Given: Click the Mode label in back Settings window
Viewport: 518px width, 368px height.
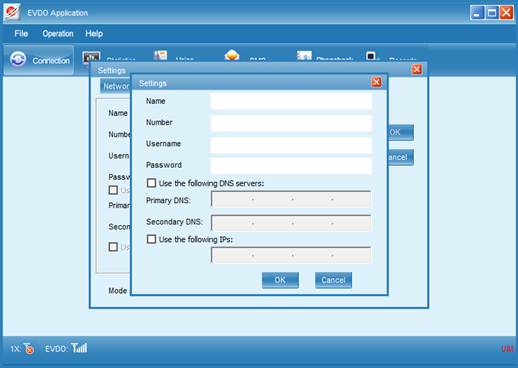Looking at the screenshot, I should point(118,291).
